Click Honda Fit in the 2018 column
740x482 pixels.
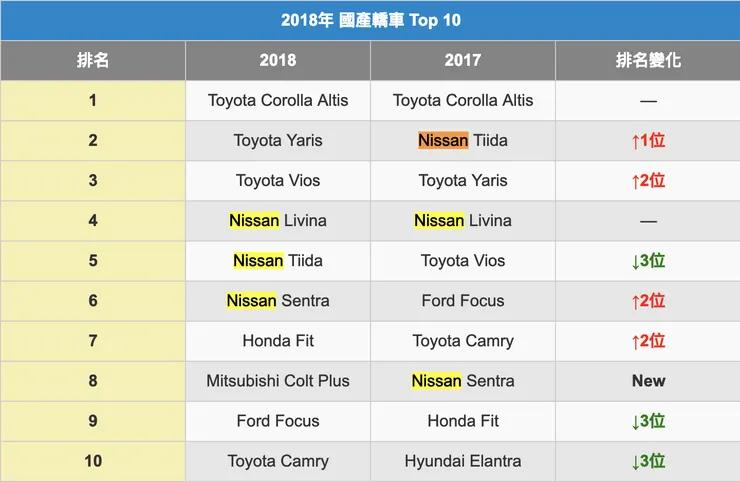[x=278, y=341]
